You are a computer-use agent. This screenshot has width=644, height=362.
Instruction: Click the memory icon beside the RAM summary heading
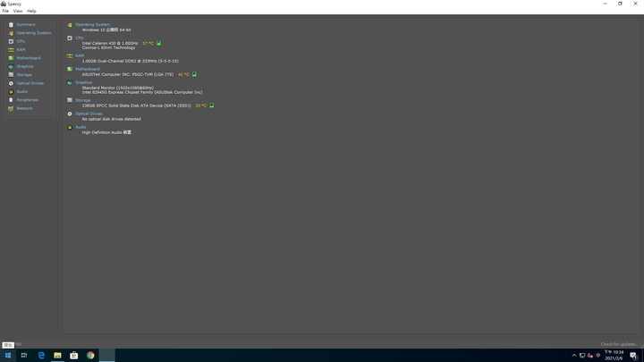click(x=70, y=55)
